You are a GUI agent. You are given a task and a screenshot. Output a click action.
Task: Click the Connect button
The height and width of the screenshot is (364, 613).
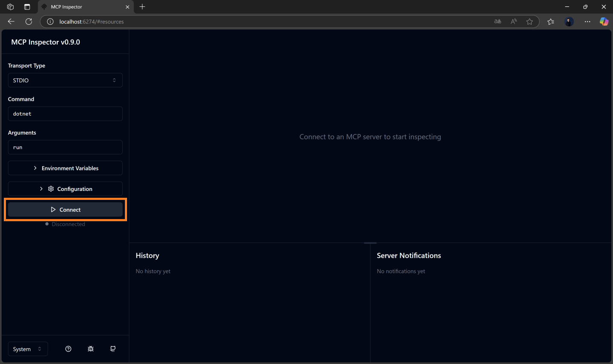point(65,210)
